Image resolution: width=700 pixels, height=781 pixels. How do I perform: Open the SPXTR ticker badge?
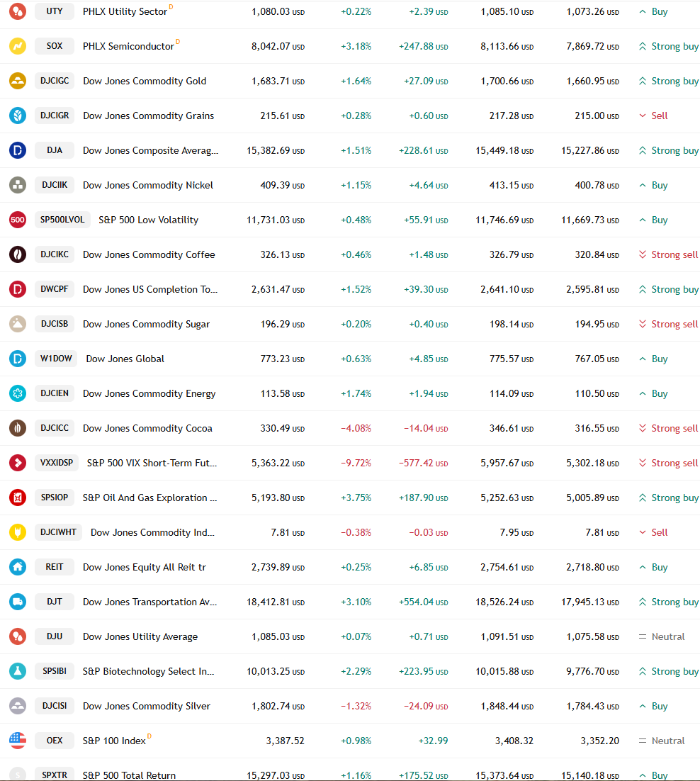55,775
